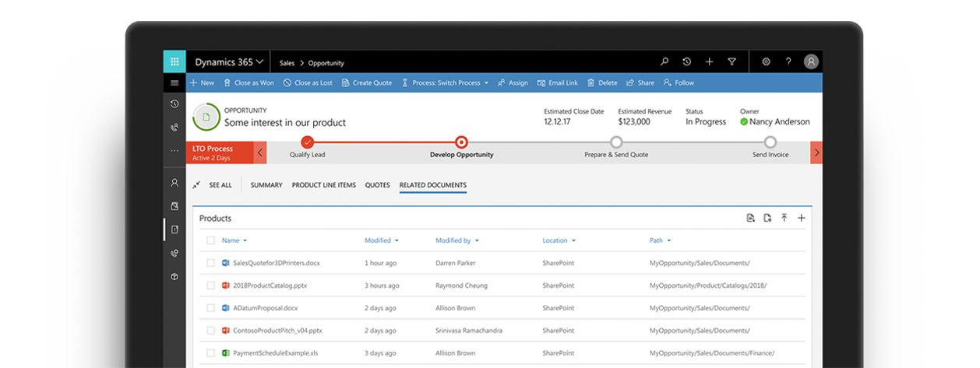Click the plus icon in Products panel
Image resolution: width=980 pixels, height=368 pixels.
[x=801, y=218]
